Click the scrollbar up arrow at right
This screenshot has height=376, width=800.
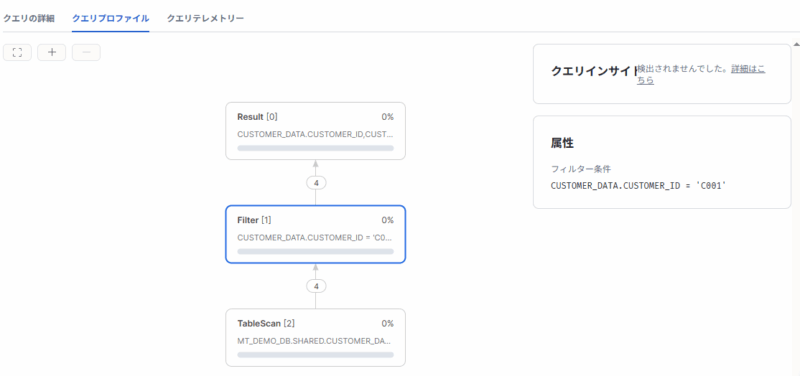pos(796,45)
